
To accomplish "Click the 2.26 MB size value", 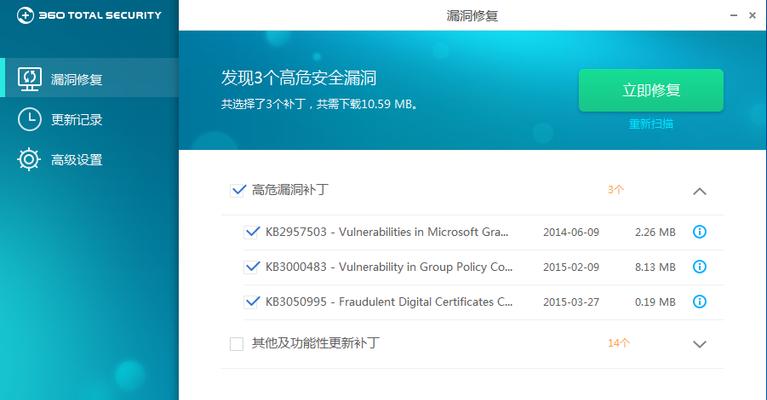I will [x=655, y=232].
